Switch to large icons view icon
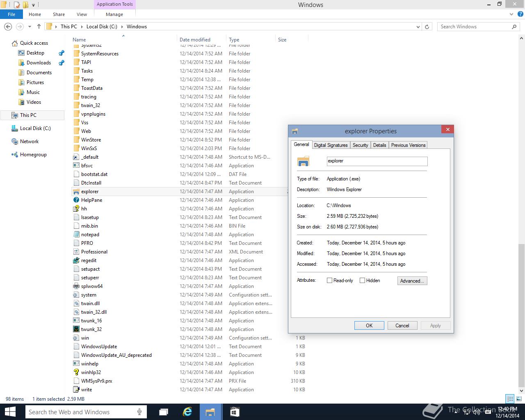This screenshot has height=420, width=525. pos(518,399)
